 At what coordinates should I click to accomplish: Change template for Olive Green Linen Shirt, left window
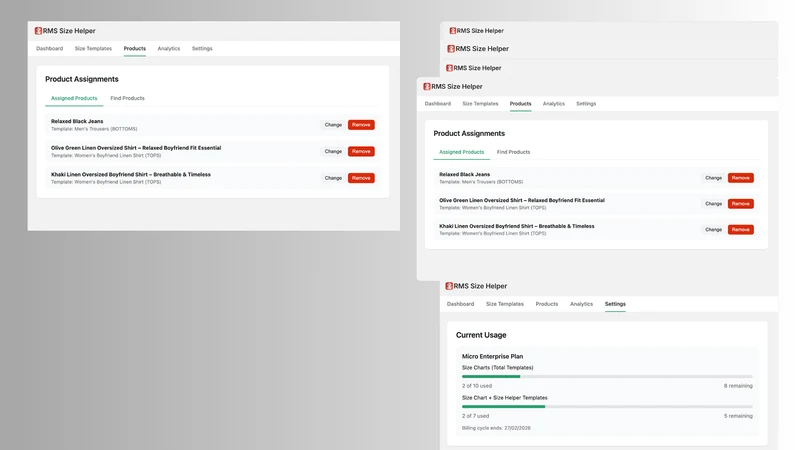coord(333,152)
